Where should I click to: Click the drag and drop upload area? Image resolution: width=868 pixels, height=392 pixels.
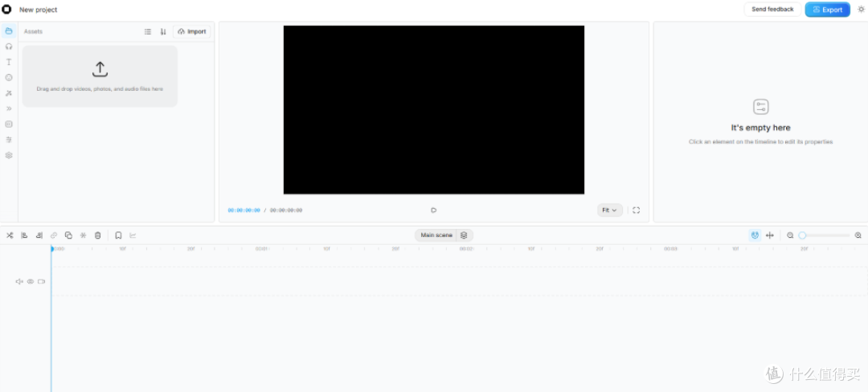100,76
